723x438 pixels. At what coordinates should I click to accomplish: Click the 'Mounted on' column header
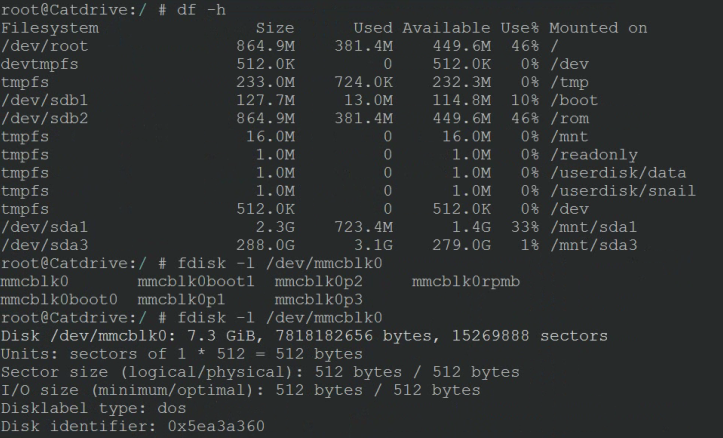click(x=598, y=28)
